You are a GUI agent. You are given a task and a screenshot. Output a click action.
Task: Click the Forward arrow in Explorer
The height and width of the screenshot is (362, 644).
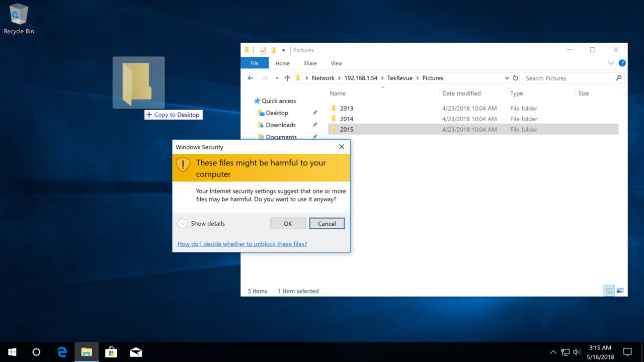(265, 78)
